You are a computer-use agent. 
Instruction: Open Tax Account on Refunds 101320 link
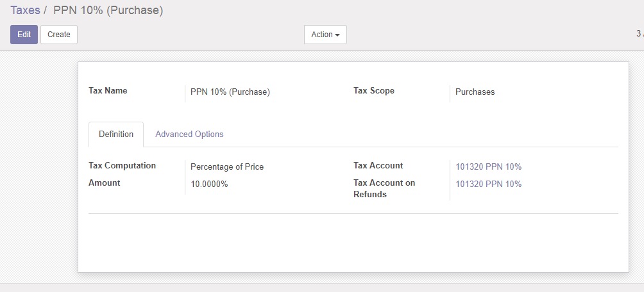pyautogui.click(x=488, y=184)
